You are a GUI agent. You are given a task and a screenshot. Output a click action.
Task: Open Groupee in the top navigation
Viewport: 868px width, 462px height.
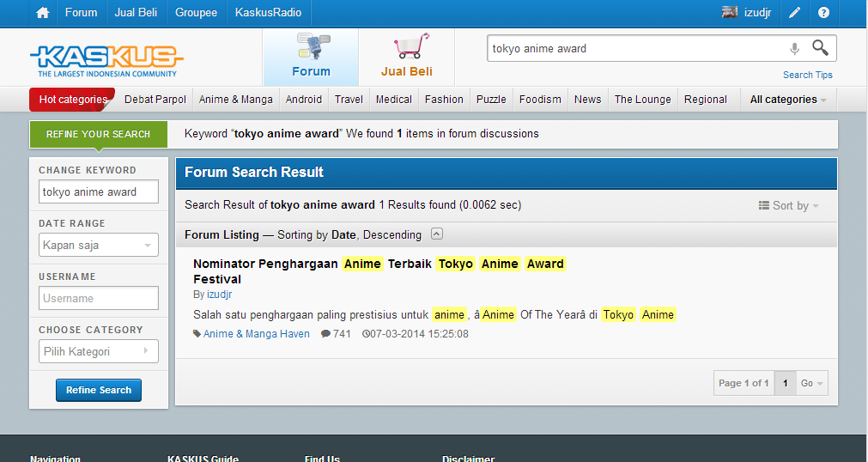pos(196,13)
